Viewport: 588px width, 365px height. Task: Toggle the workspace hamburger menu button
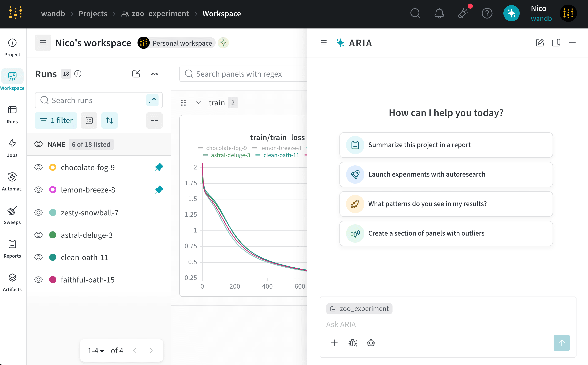(43, 43)
